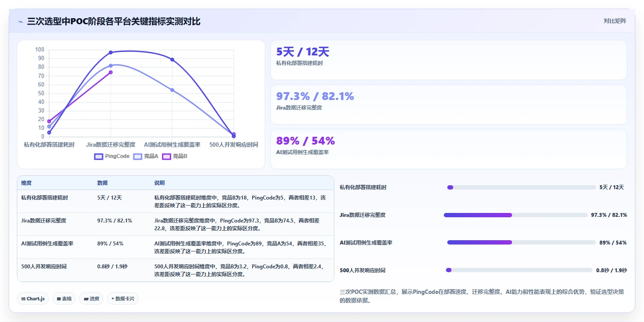Click the PingCode data point at Jira数据迁移完整度

pyautogui.click(x=111, y=52)
